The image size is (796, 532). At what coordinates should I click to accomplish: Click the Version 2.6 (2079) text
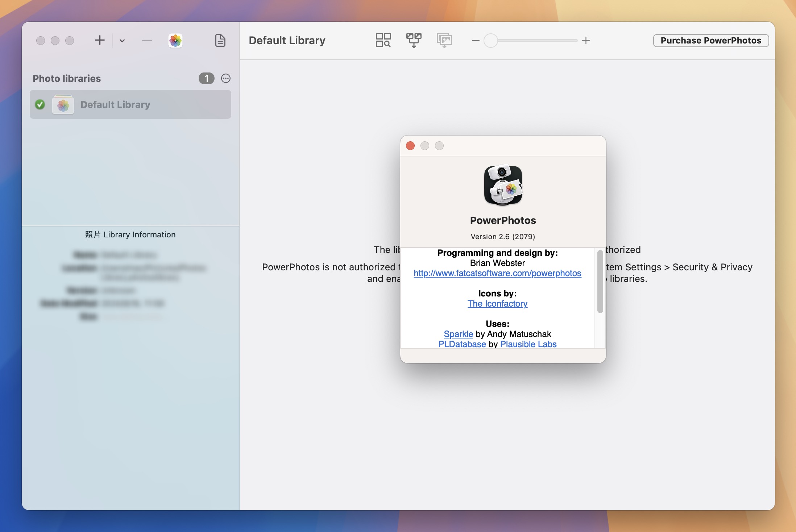point(503,237)
